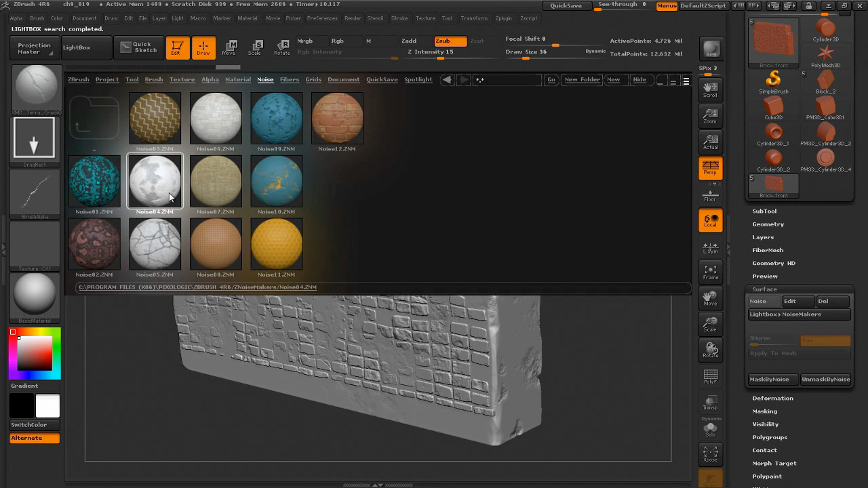Click the Xpose icon

tap(710, 454)
